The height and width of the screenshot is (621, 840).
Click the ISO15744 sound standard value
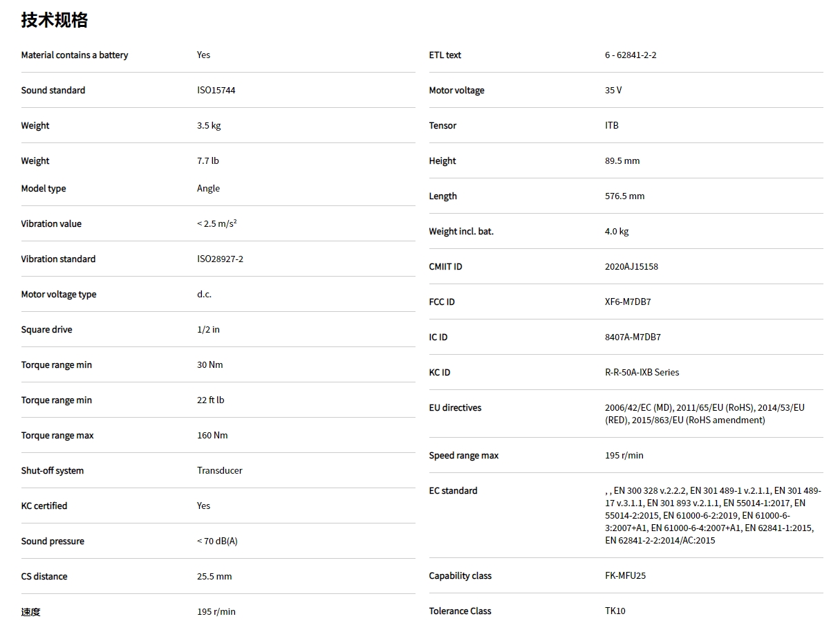[216, 90]
